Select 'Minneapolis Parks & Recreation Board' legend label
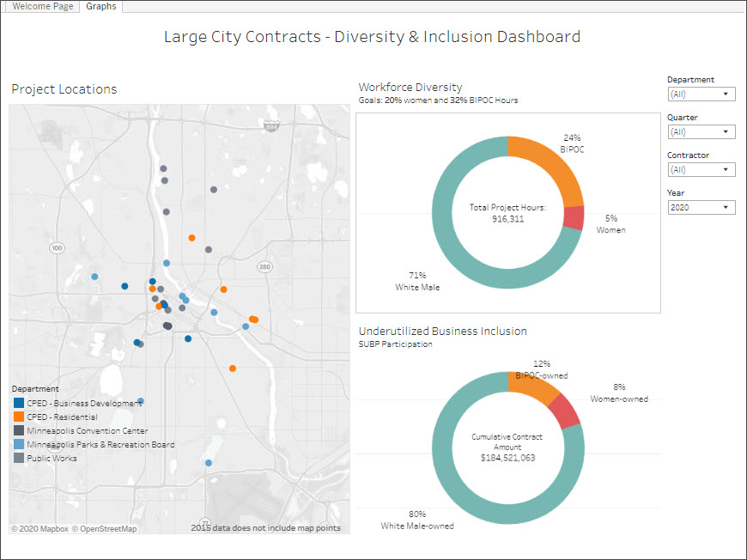The height and width of the screenshot is (560, 747). (100, 445)
